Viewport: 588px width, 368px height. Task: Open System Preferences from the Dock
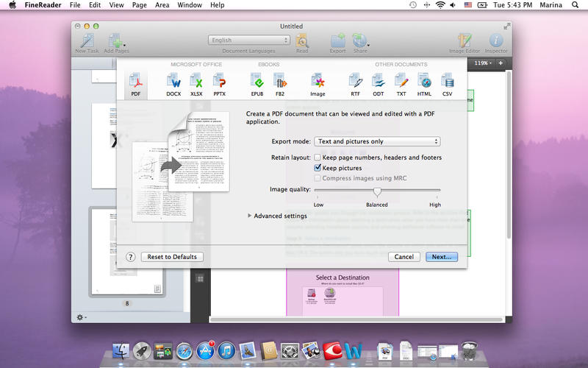[290, 351]
